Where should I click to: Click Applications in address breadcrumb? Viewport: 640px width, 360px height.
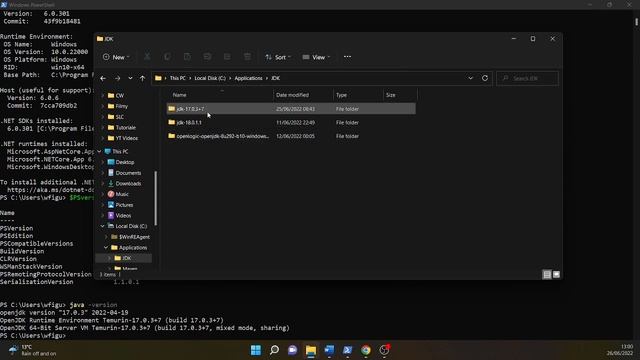pyautogui.click(x=248, y=78)
